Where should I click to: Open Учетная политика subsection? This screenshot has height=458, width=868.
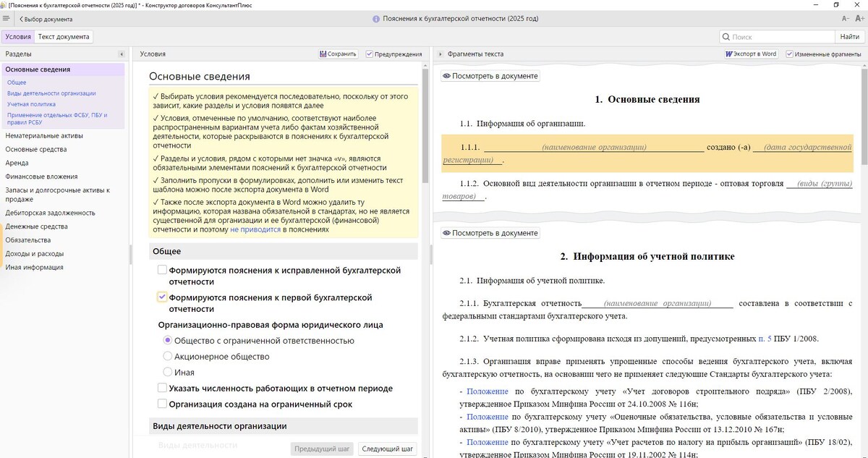point(31,104)
